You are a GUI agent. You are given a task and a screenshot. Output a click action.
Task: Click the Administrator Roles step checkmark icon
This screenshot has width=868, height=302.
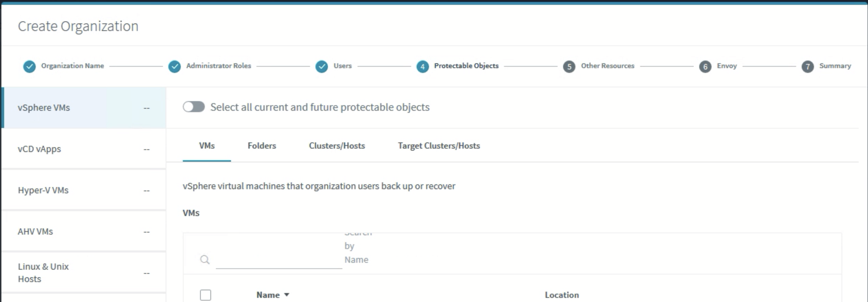click(x=174, y=66)
